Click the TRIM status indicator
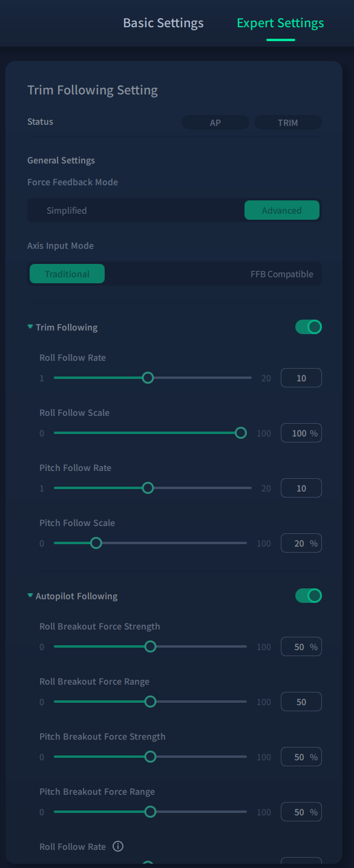This screenshot has width=354, height=868. [x=288, y=122]
